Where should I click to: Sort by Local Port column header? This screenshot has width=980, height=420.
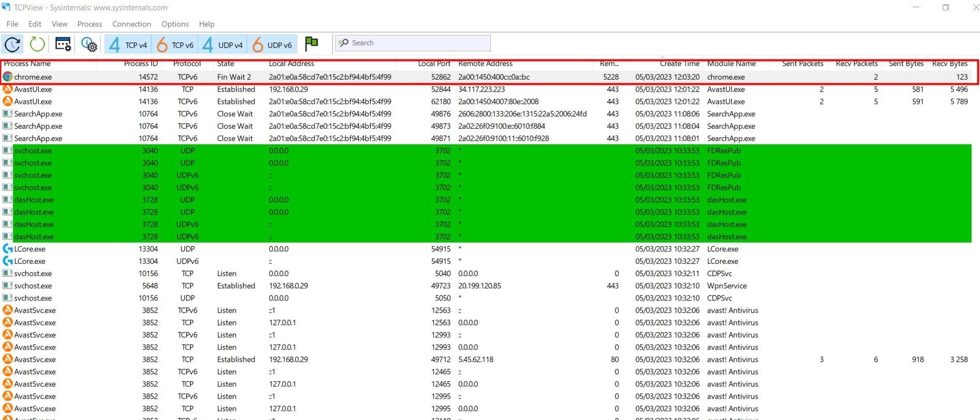coord(434,64)
